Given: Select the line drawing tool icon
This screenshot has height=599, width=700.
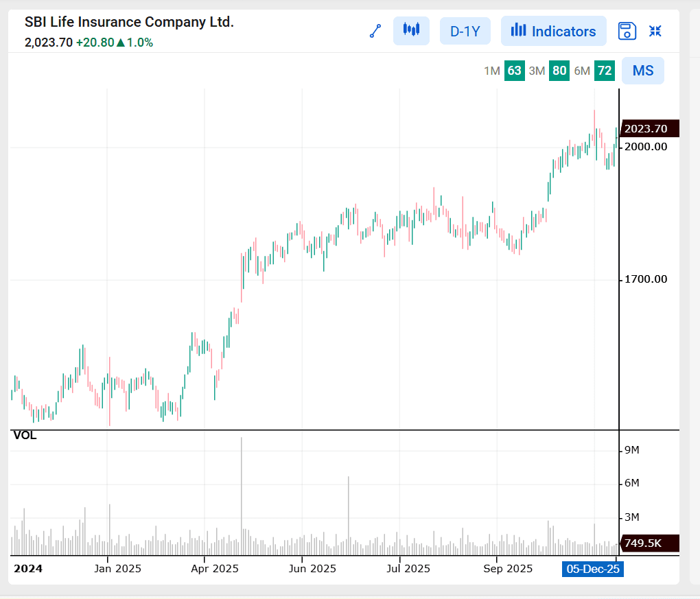Looking at the screenshot, I should click(375, 32).
